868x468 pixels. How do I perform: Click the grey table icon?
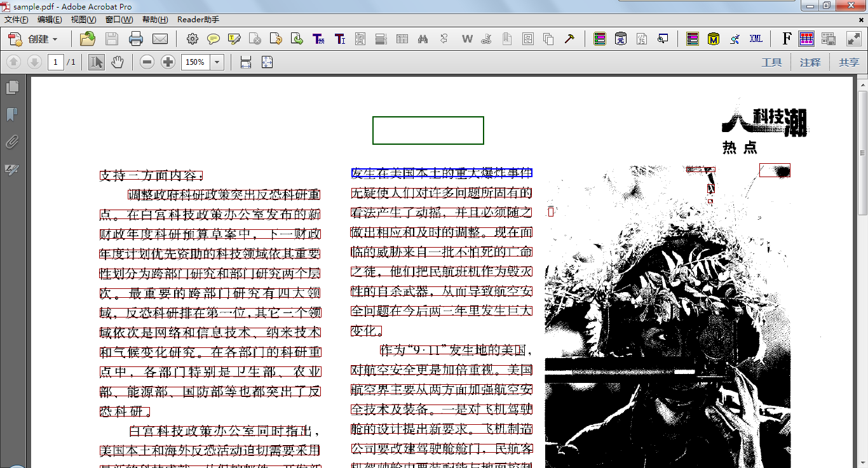pyautogui.click(x=402, y=39)
